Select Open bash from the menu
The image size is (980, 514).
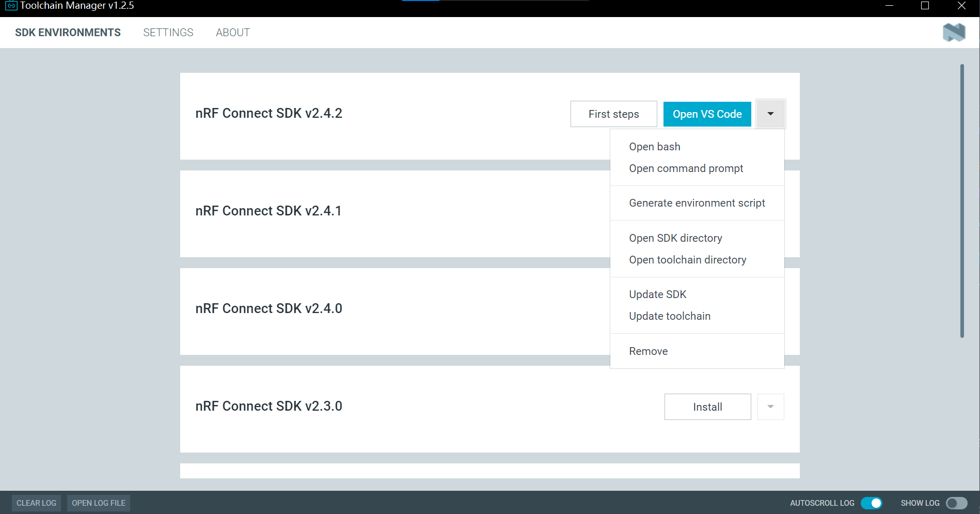(x=697, y=147)
